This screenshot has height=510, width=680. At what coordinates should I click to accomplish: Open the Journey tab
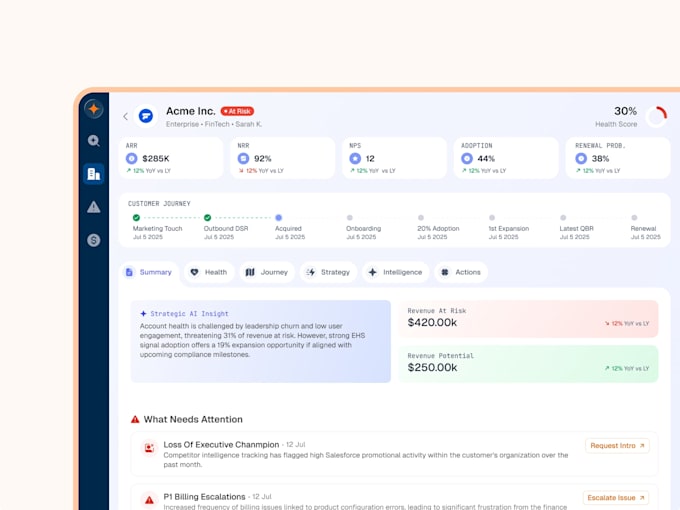(267, 272)
